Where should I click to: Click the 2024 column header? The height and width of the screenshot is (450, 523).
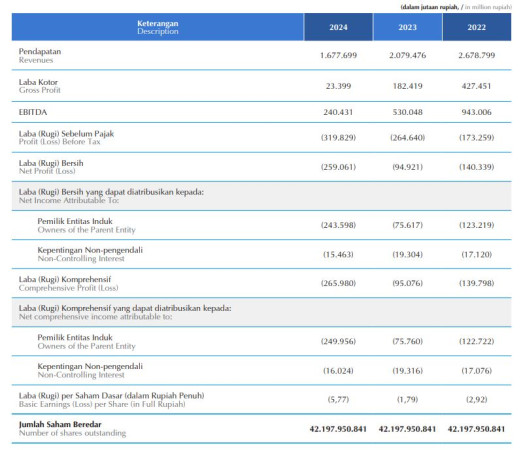(x=338, y=27)
